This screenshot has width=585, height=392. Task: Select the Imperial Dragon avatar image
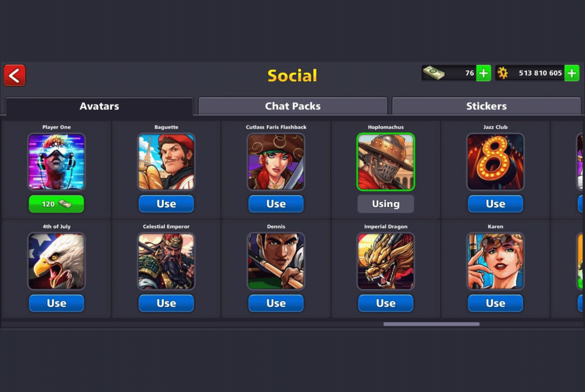pos(385,261)
